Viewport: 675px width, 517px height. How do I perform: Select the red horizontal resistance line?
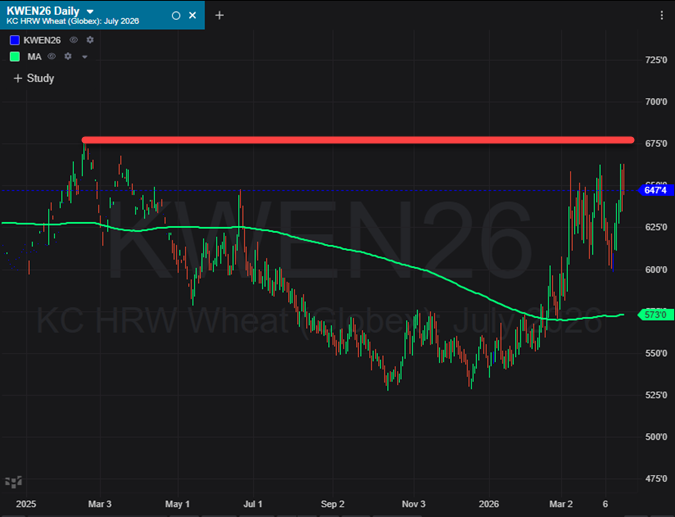pyautogui.click(x=358, y=140)
